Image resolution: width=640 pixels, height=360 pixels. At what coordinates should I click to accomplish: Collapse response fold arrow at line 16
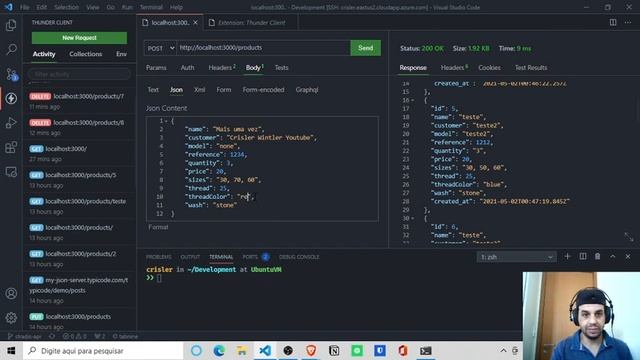click(413, 100)
